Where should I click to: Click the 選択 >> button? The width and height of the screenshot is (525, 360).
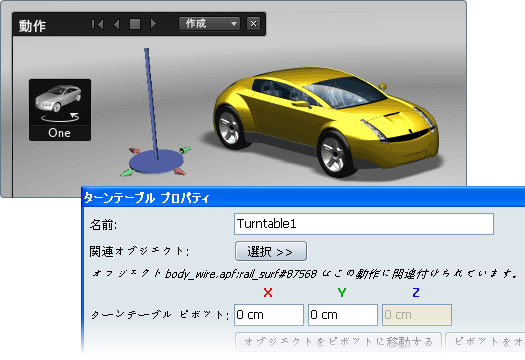point(271,251)
